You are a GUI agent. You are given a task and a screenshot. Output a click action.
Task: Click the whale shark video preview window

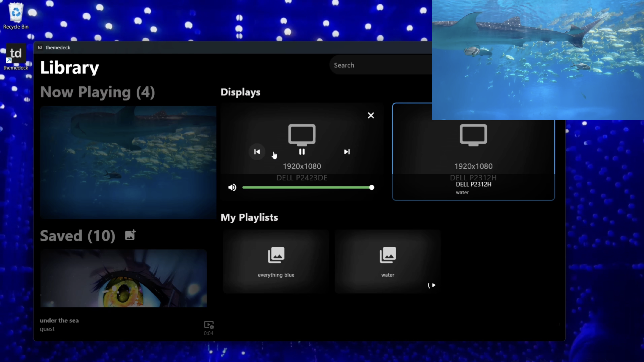[x=538, y=60]
